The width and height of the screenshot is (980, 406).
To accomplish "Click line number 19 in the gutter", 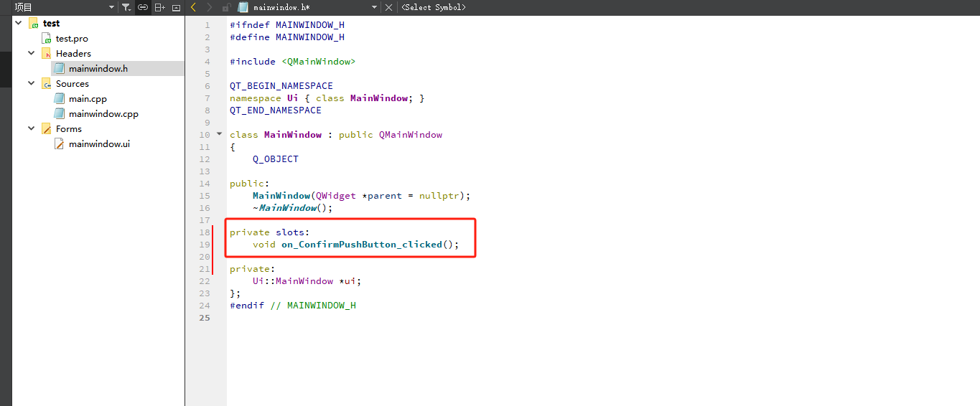I will pos(205,245).
